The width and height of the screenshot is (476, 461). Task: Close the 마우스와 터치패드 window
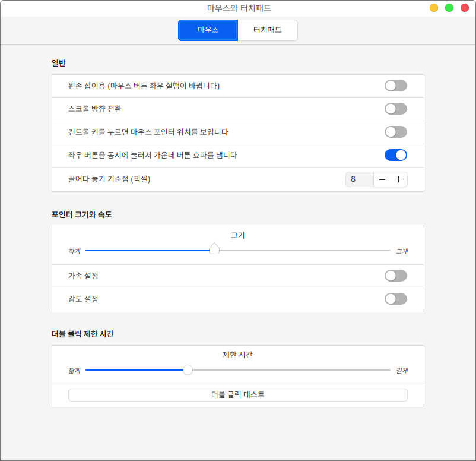point(464,8)
